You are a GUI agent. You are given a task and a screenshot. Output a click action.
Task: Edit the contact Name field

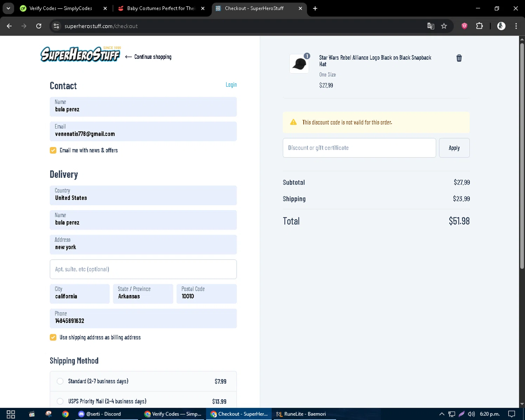pos(143,107)
